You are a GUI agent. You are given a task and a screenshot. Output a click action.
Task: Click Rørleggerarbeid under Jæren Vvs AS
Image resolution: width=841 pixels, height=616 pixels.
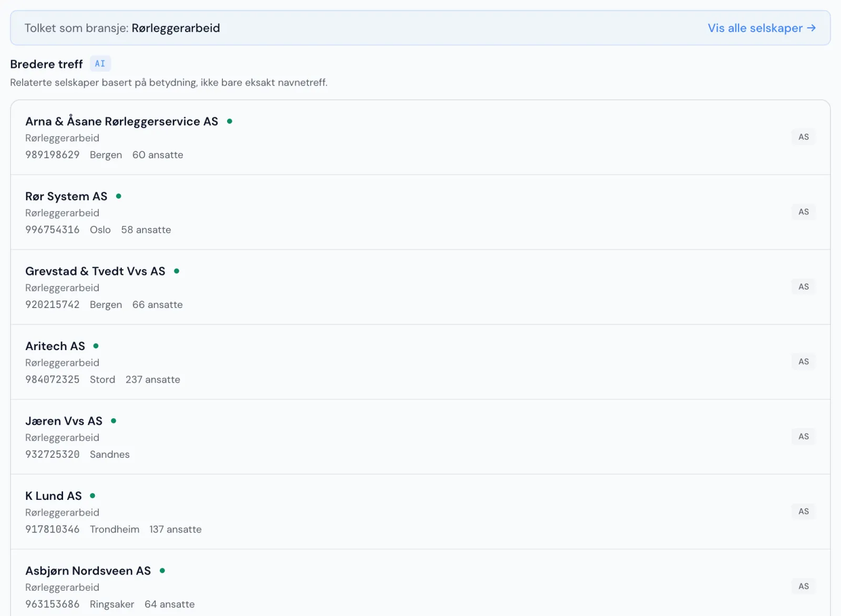point(62,438)
